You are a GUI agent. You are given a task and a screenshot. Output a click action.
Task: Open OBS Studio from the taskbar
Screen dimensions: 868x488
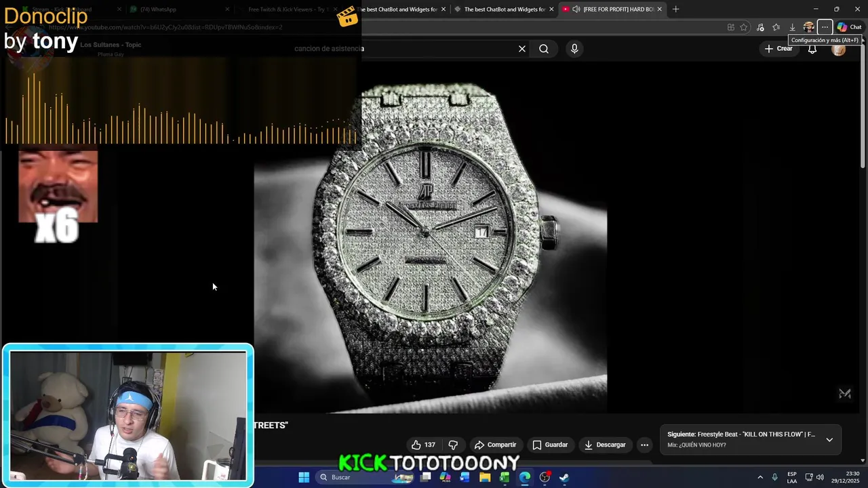(x=545, y=477)
